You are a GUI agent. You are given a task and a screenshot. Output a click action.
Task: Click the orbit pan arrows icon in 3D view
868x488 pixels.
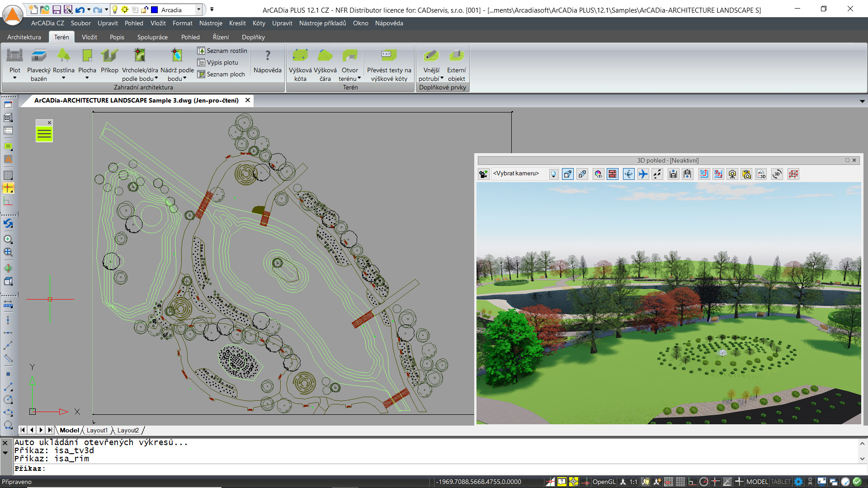[628, 174]
